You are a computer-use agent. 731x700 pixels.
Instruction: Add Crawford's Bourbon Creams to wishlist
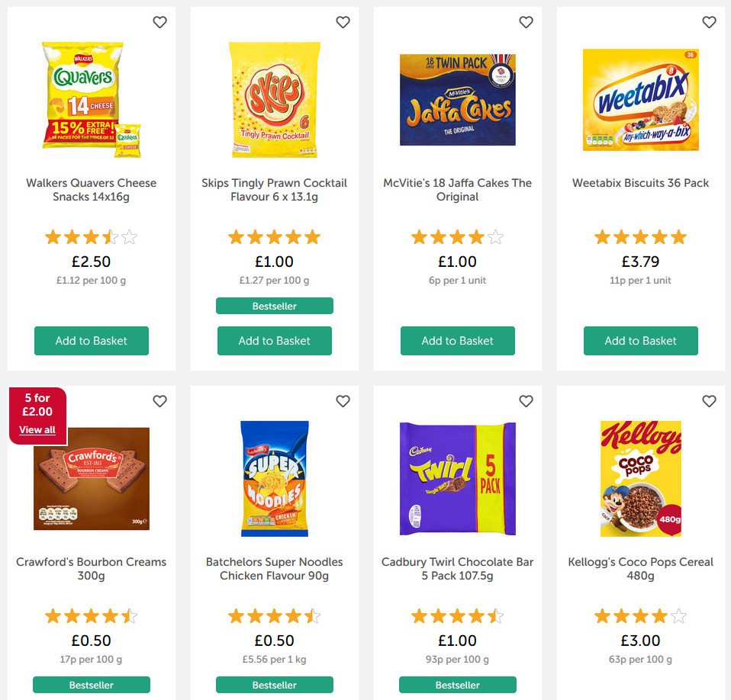(159, 400)
